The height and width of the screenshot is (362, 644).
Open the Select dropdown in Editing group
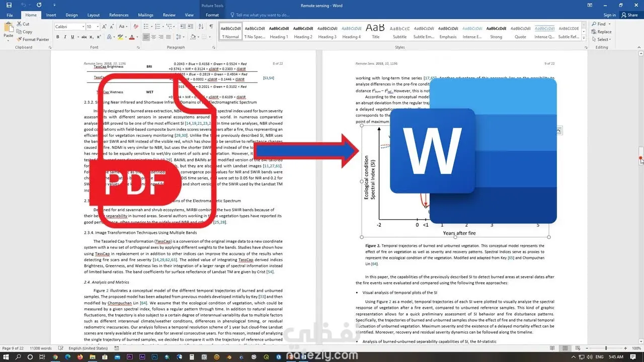point(601,39)
